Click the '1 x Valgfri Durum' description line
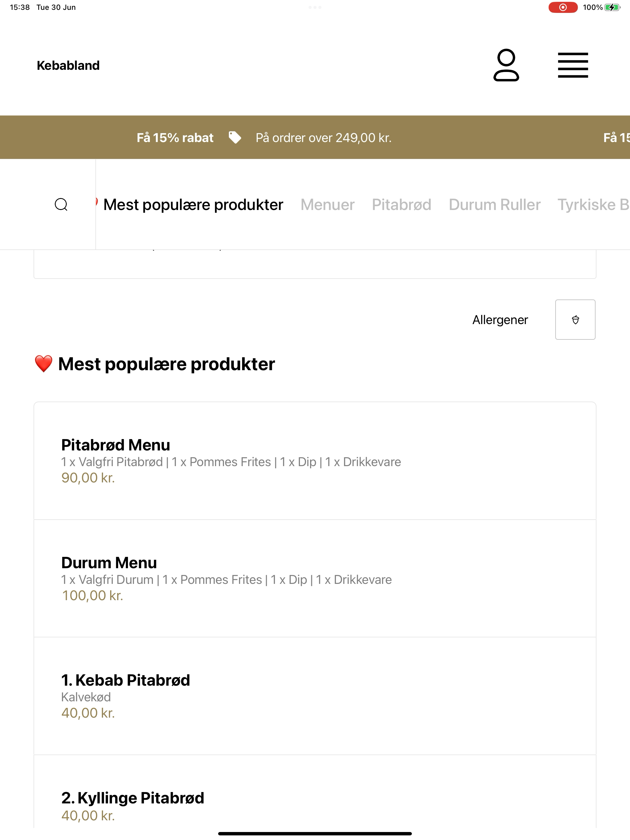 coord(226,580)
